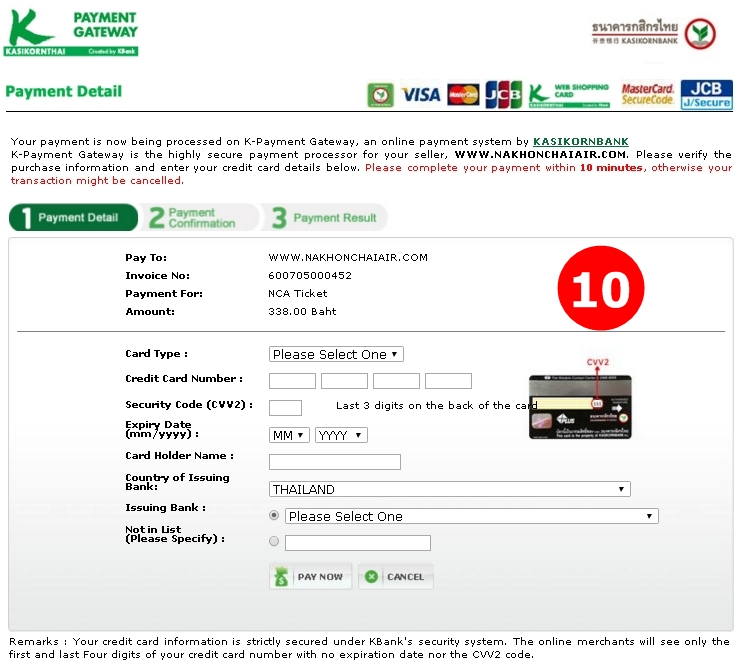Click the second credit card number box
The image size is (742, 662).
[x=344, y=381]
